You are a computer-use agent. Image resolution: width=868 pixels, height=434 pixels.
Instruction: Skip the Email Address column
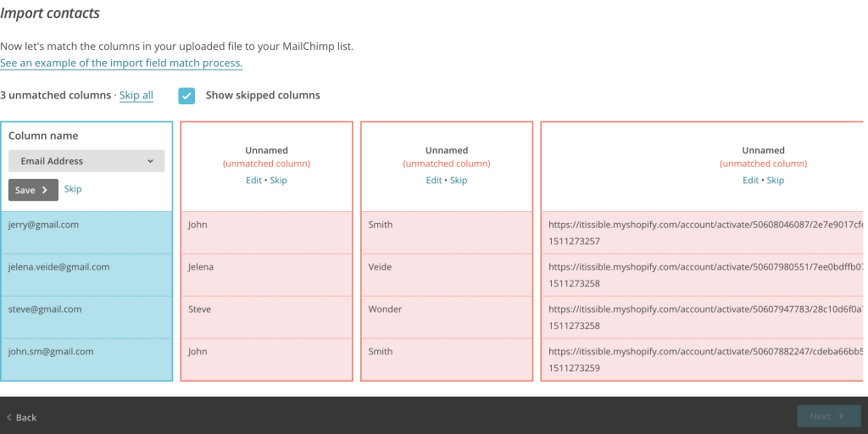[x=73, y=189]
